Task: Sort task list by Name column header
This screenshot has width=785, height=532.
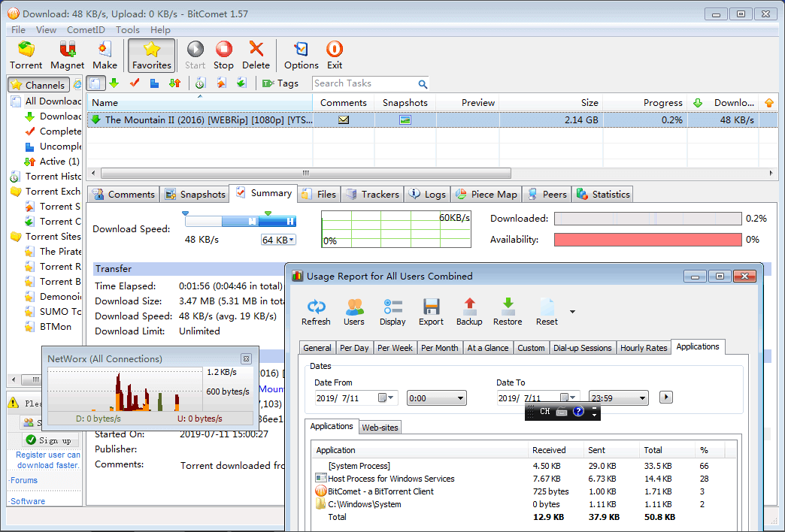Action: click(x=200, y=103)
